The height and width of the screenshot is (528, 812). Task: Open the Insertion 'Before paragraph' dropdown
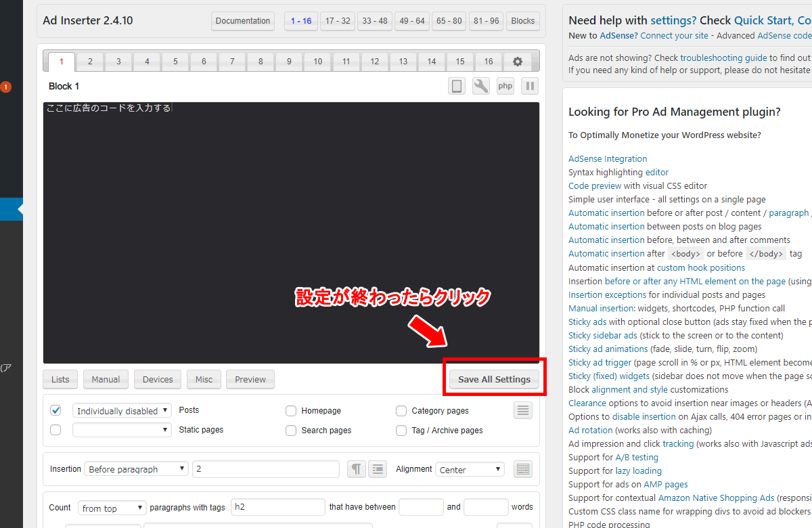pyautogui.click(x=136, y=469)
